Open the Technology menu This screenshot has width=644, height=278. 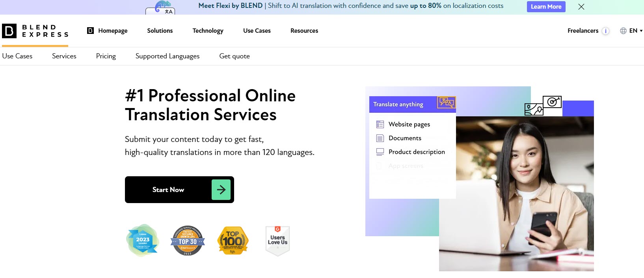point(208,31)
